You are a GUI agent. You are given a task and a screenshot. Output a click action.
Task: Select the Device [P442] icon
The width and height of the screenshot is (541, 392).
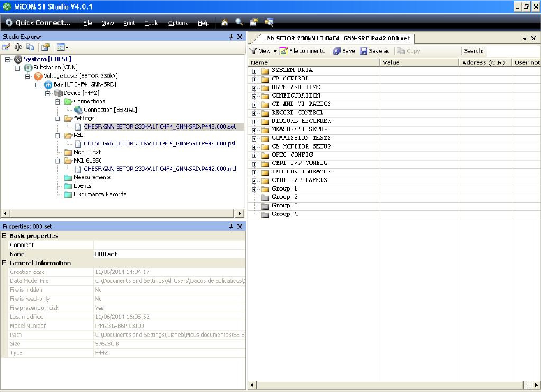pos(58,93)
